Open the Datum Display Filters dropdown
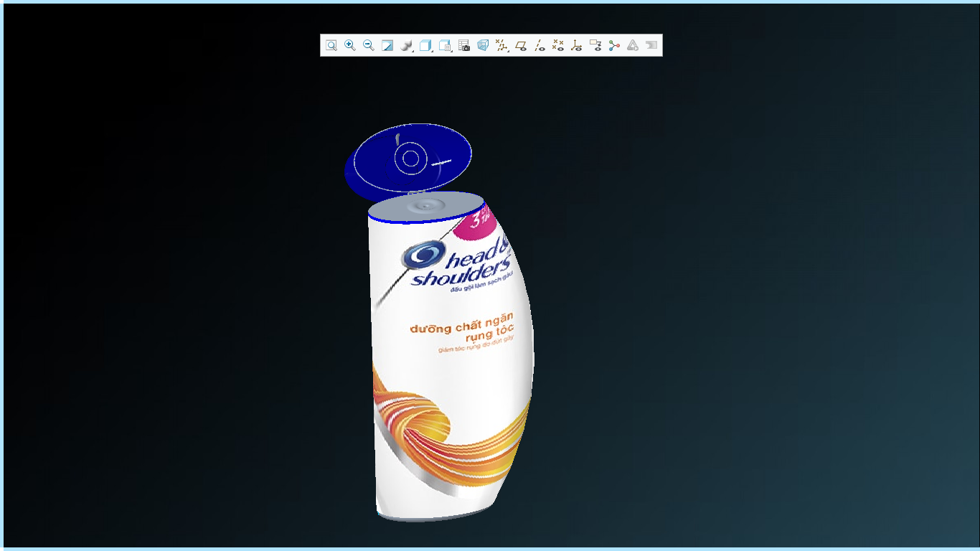The width and height of the screenshot is (980, 551). pos(502,45)
